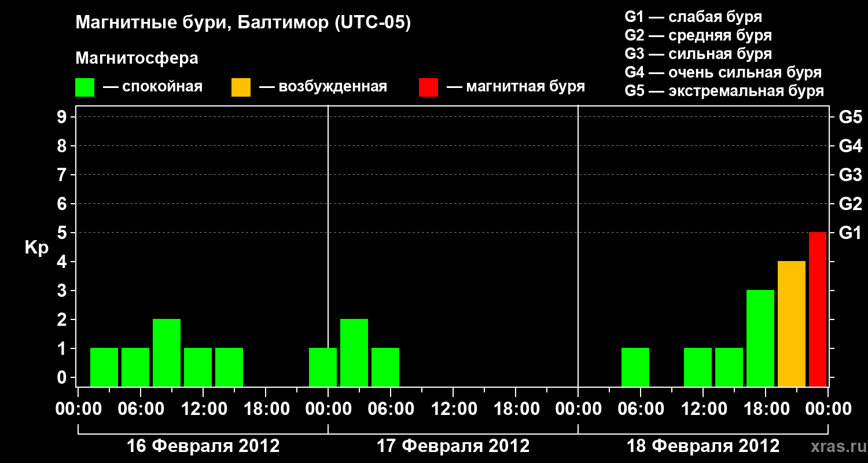Click the green 'спокойная' legend swatch

click(84, 87)
